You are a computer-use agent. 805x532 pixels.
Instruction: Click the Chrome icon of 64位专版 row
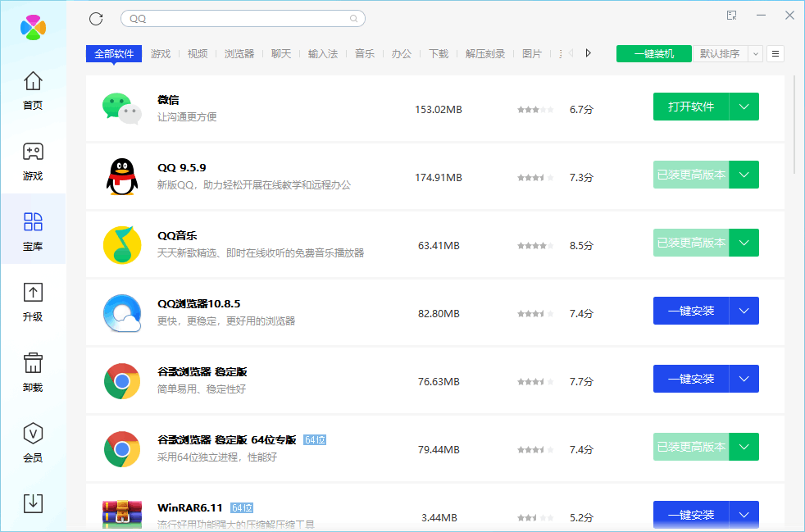click(x=122, y=449)
